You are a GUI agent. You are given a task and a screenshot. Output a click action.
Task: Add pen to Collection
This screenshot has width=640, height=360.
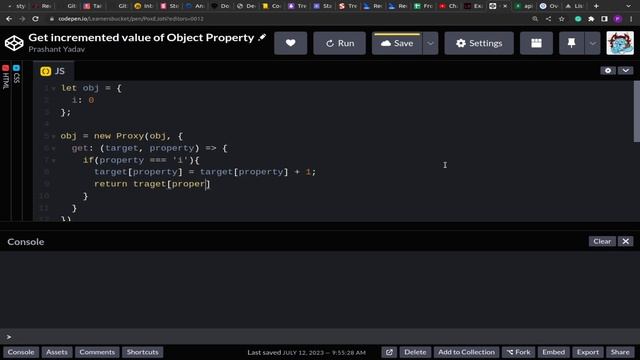(466, 352)
